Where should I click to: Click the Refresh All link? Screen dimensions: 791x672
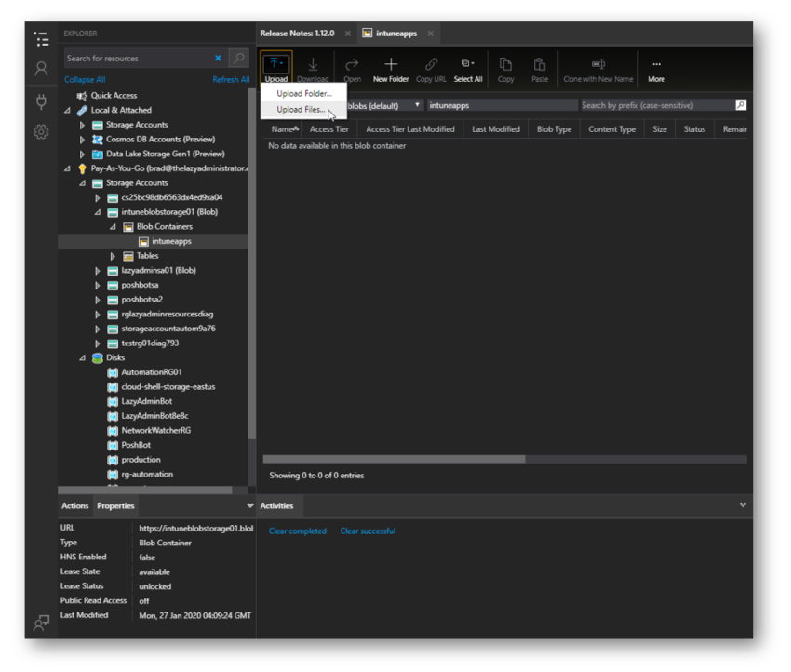click(231, 80)
